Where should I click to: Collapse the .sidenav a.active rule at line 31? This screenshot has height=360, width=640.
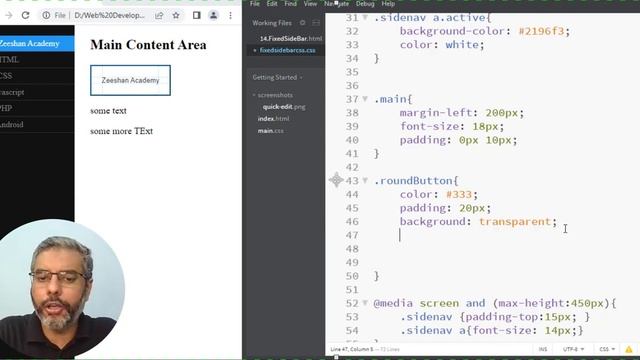(365, 18)
